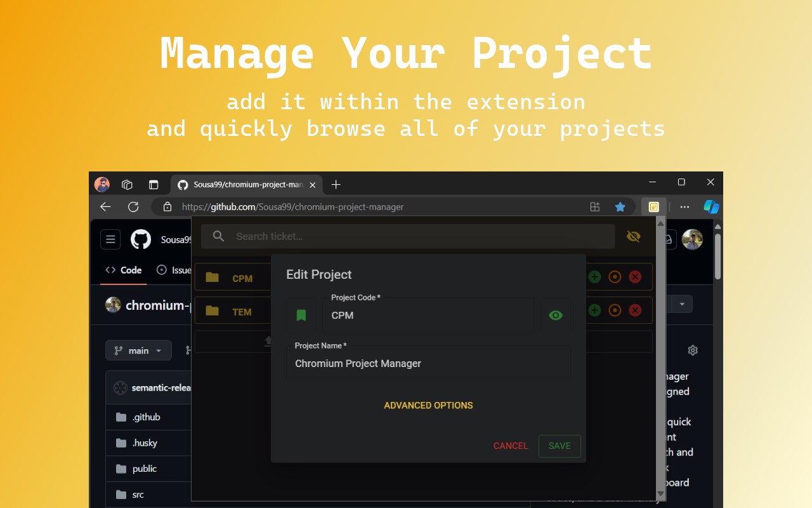The width and height of the screenshot is (812, 508).
Task: Open the split screen icon in address bar
Action: 595,206
